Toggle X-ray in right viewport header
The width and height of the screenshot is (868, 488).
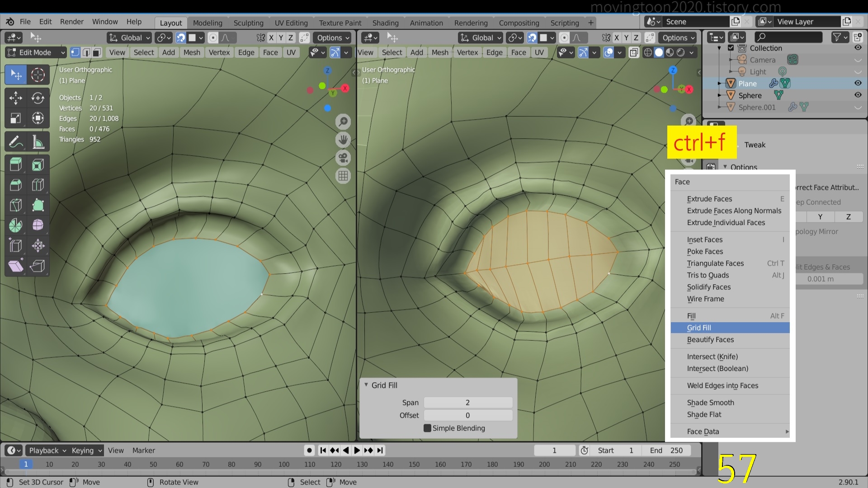tap(634, 52)
